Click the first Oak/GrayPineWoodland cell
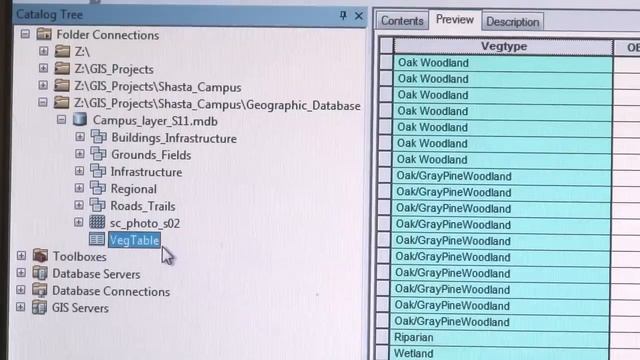Viewport: 640px width, 360px height. click(x=502, y=176)
